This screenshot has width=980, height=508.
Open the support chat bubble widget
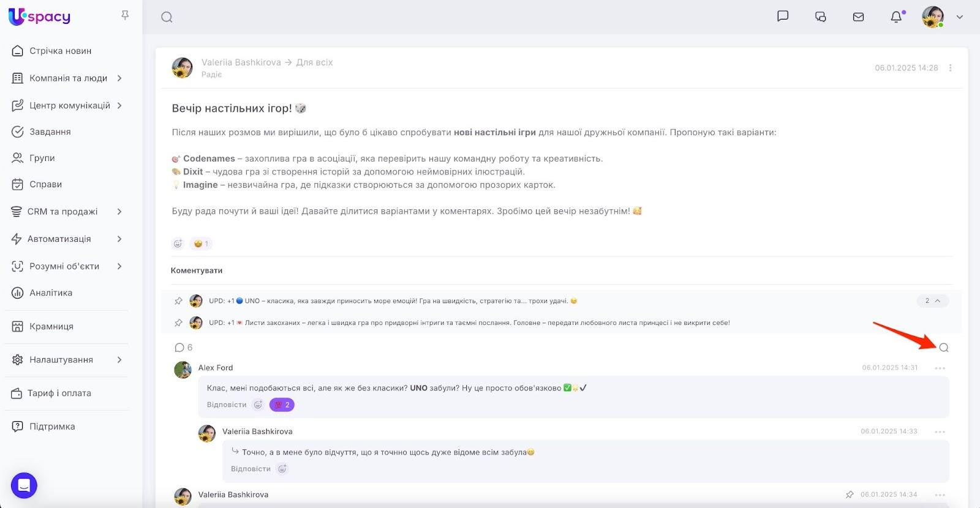pyautogui.click(x=24, y=485)
